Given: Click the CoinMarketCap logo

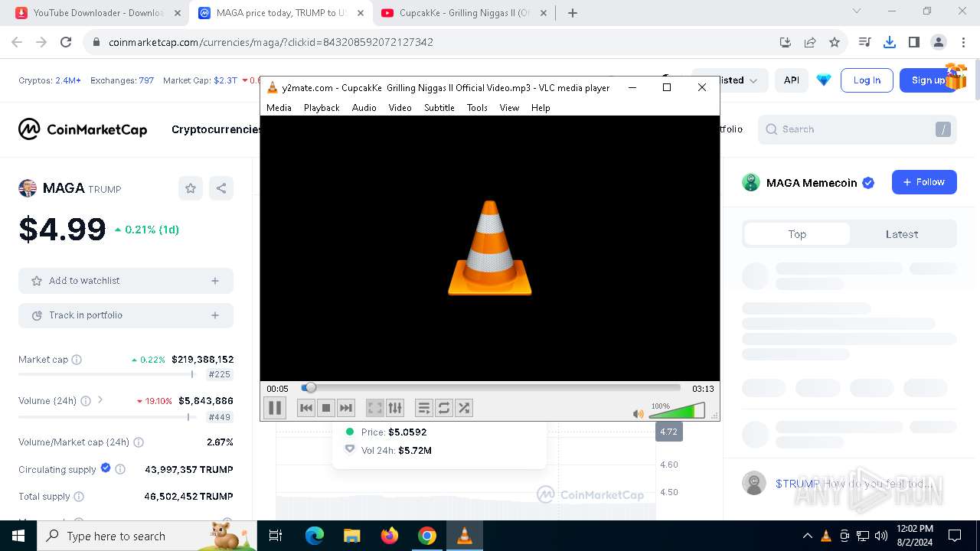Looking at the screenshot, I should click(83, 129).
